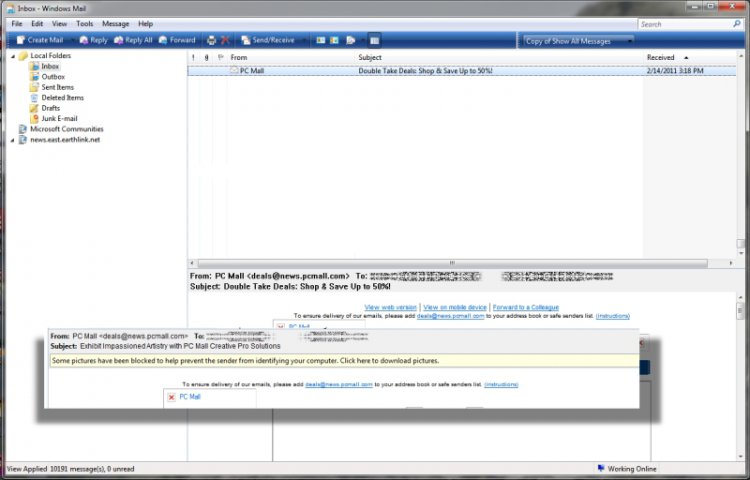
Task: Select the Local Folders item
Action: [50, 55]
